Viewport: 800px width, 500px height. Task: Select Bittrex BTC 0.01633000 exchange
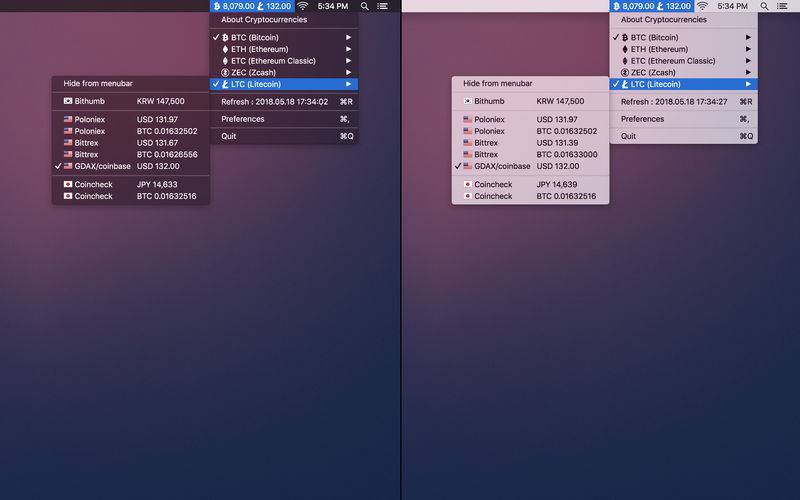point(530,155)
